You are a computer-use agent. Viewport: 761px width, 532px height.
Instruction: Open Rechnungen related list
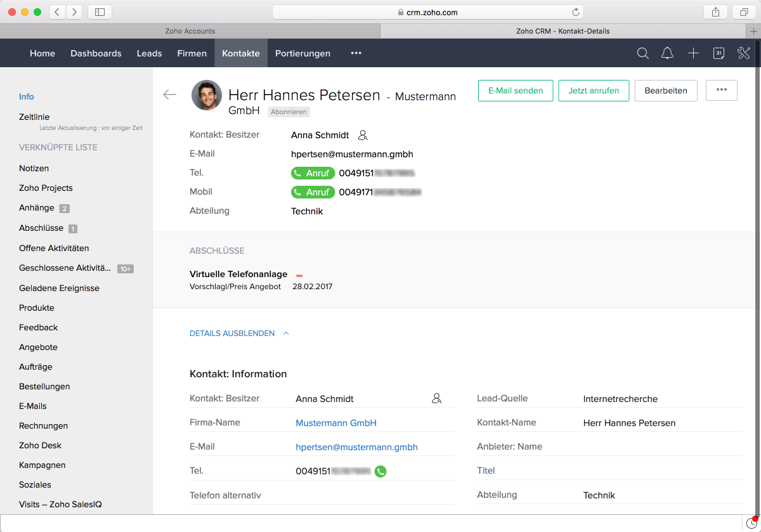coord(43,425)
